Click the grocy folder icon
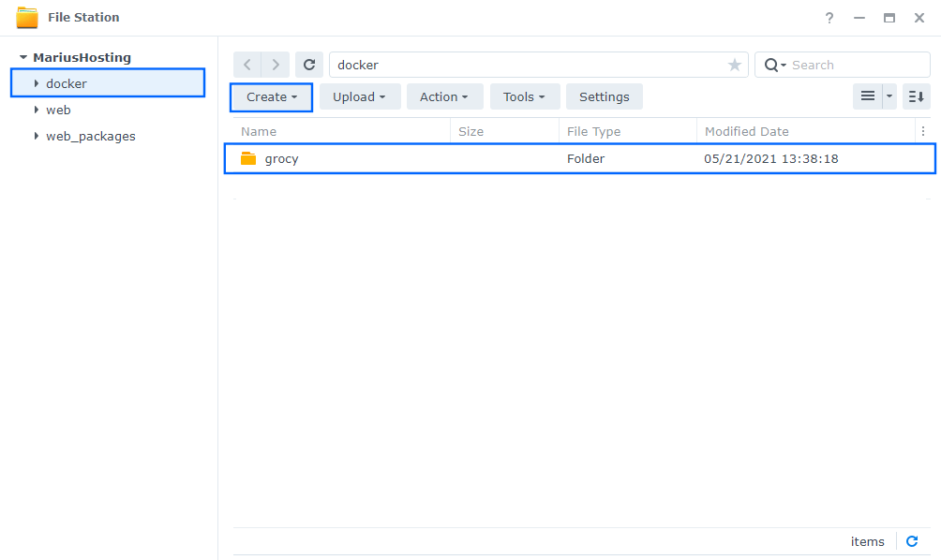Viewport: 941px width, 560px height. (x=248, y=158)
